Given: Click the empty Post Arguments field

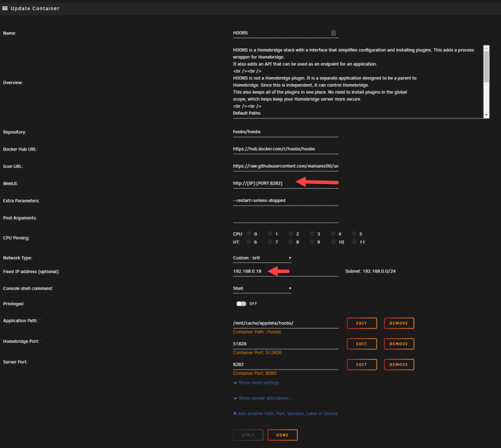Looking at the screenshot, I should 285,218.
